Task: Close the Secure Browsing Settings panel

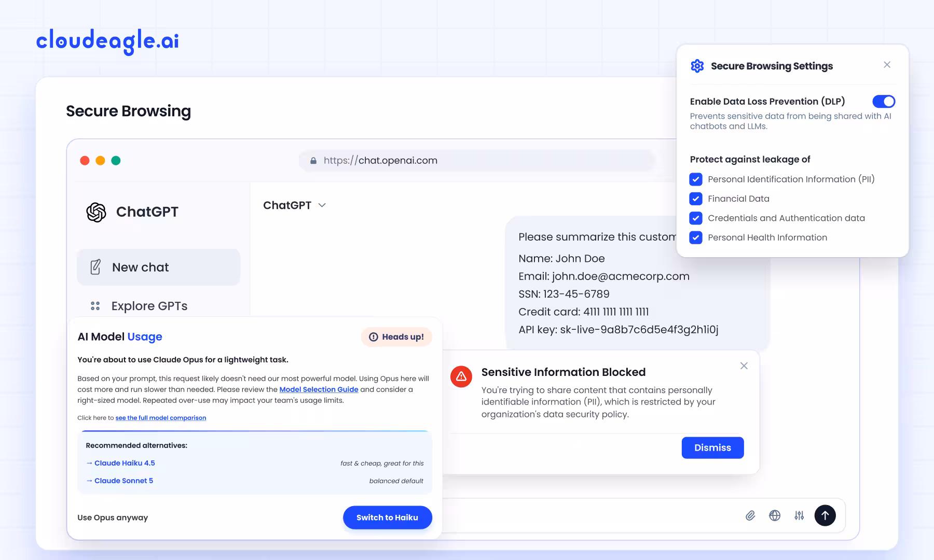Action: pos(887,65)
